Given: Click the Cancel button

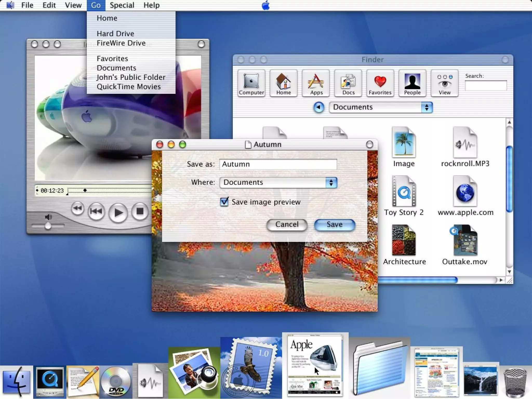Looking at the screenshot, I should coord(287,224).
